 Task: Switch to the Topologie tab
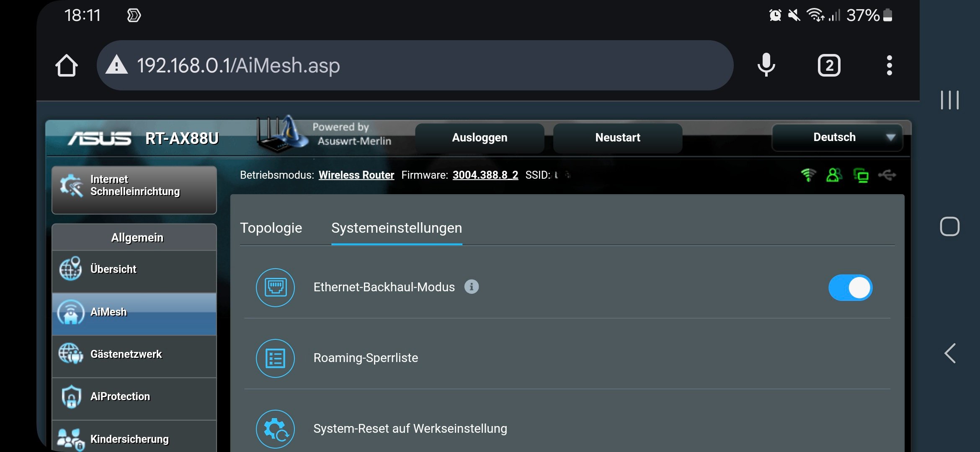pyautogui.click(x=271, y=228)
